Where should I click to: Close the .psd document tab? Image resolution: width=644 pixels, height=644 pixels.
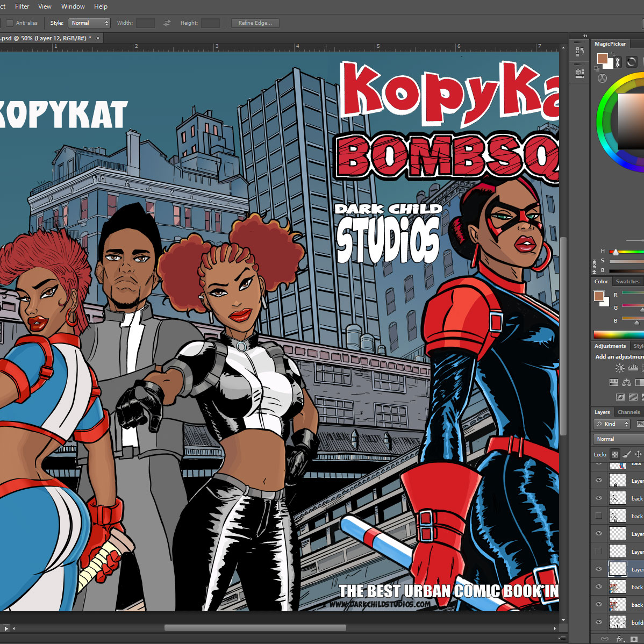pos(98,38)
